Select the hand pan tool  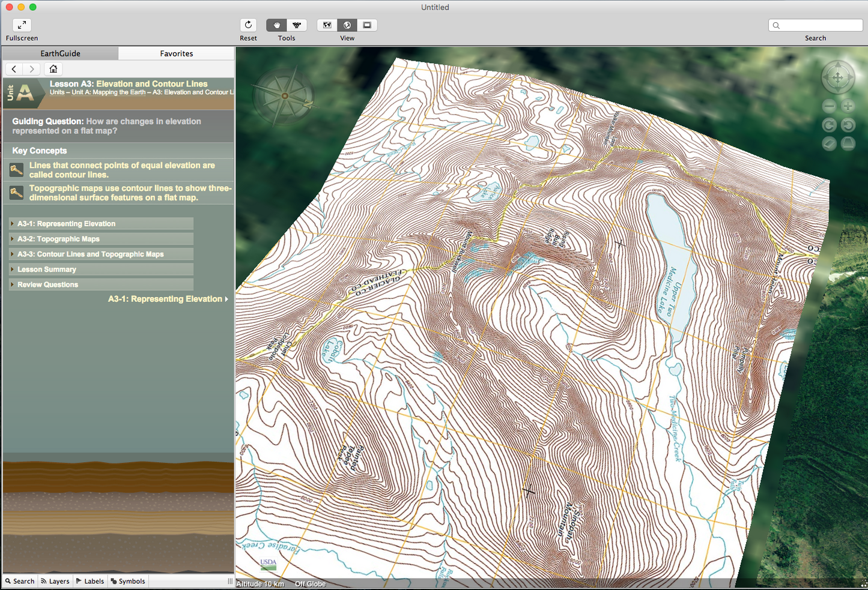pos(276,25)
